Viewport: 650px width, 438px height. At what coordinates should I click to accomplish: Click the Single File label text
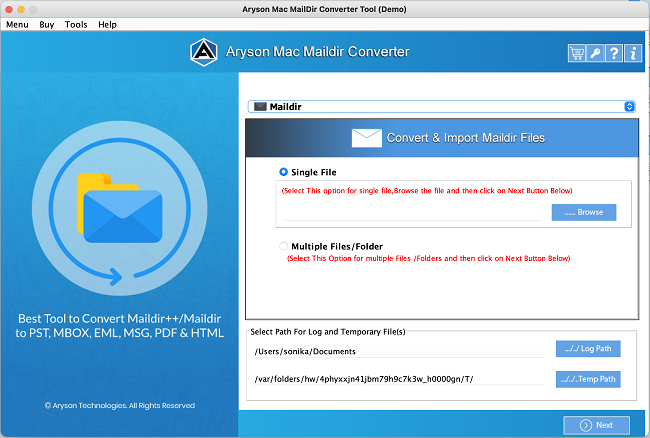tap(314, 172)
